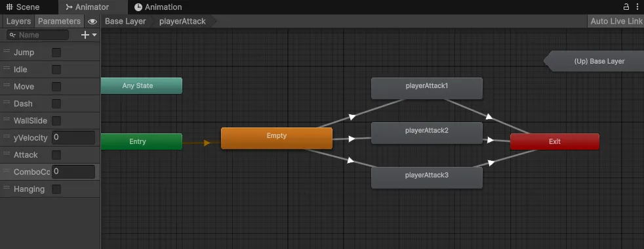The height and width of the screenshot is (249, 644).
Task: Enable the Jump parameter checkbox
Action: pos(56,53)
